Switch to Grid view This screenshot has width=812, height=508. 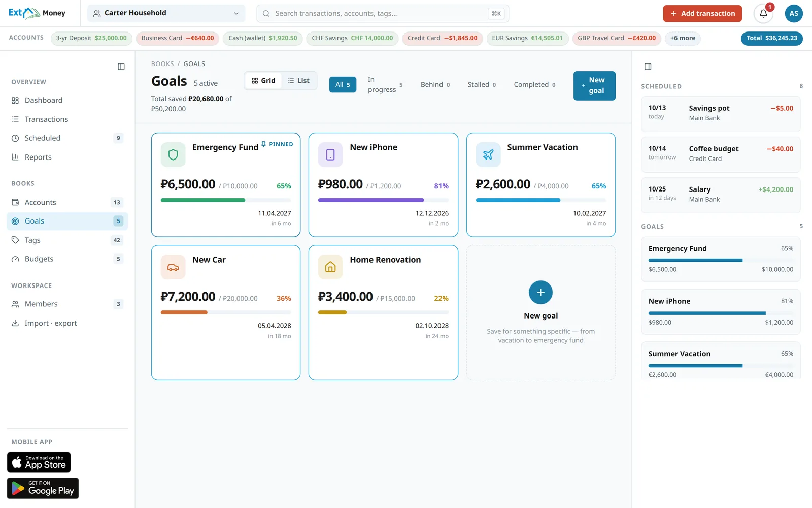[263, 81]
